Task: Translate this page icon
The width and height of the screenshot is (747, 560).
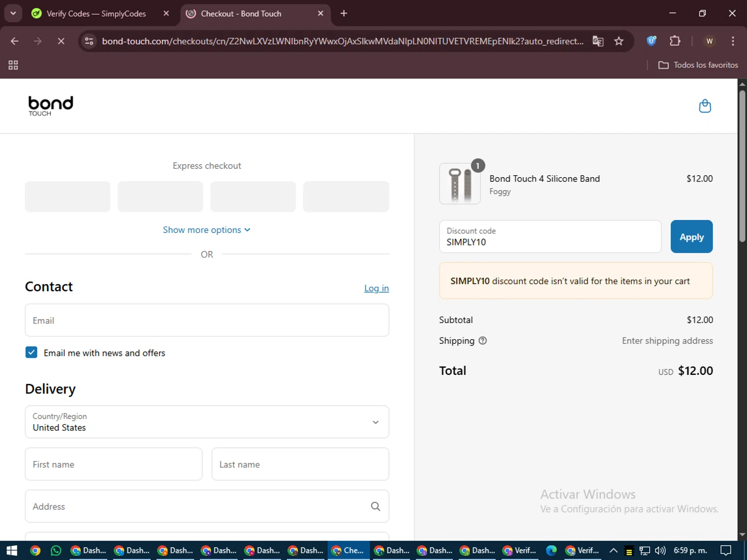Action: coord(598,41)
